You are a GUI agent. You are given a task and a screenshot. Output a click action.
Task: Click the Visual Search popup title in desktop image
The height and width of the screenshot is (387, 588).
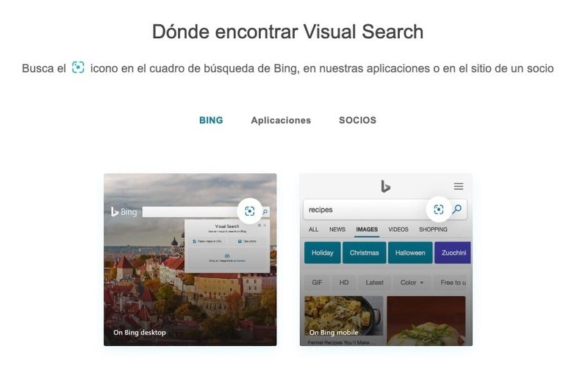click(x=227, y=226)
